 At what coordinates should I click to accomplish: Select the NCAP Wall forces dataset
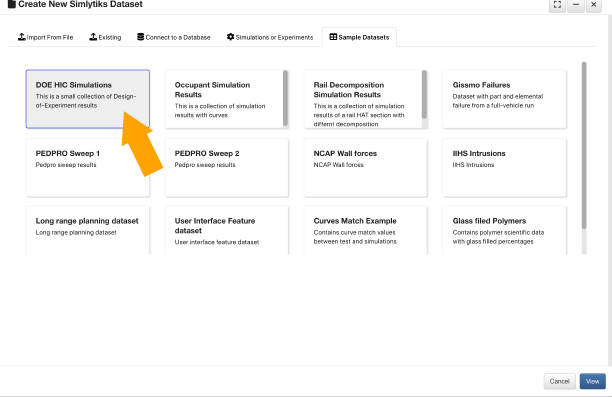pyautogui.click(x=366, y=168)
